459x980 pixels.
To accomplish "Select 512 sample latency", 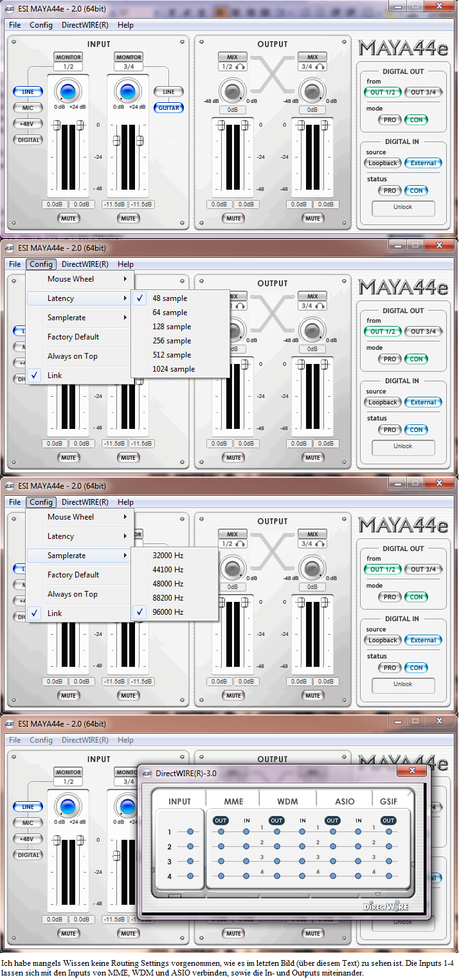I will tap(180, 355).
